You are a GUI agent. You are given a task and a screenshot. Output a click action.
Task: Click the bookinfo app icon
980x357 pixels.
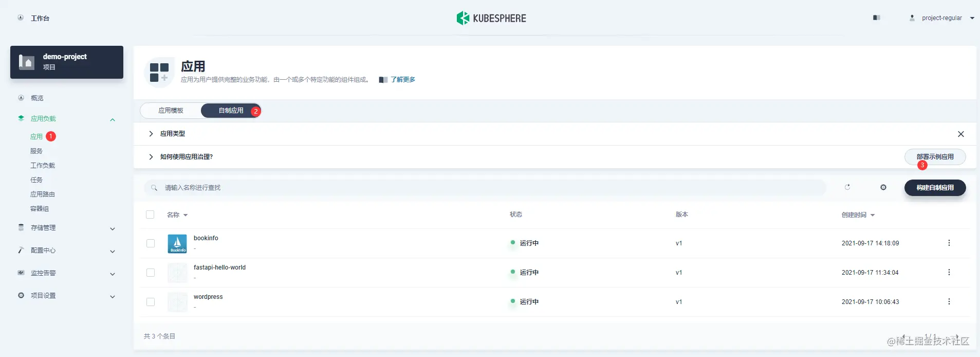pyautogui.click(x=177, y=243)
